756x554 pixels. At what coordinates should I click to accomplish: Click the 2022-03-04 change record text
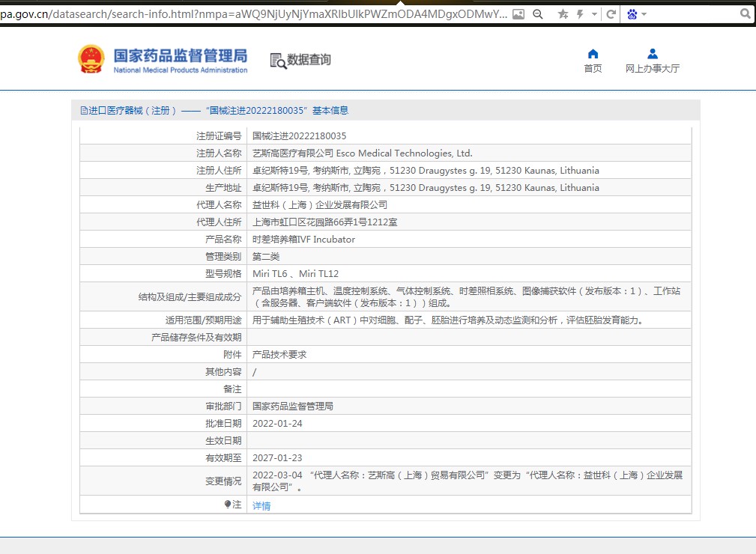(468, 481)
